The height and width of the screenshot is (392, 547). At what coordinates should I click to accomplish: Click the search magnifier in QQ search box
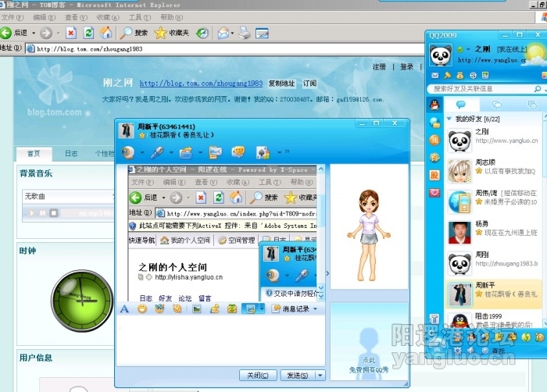[538, 89]
